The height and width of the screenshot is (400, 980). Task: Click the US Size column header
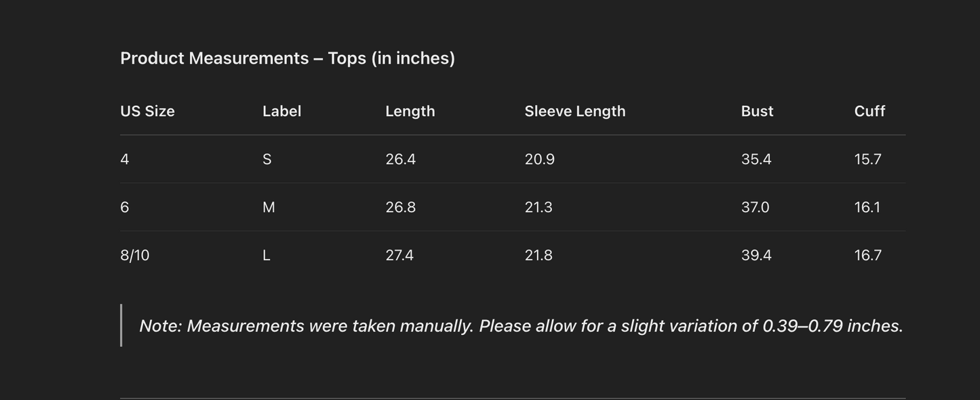pos(147,111)
